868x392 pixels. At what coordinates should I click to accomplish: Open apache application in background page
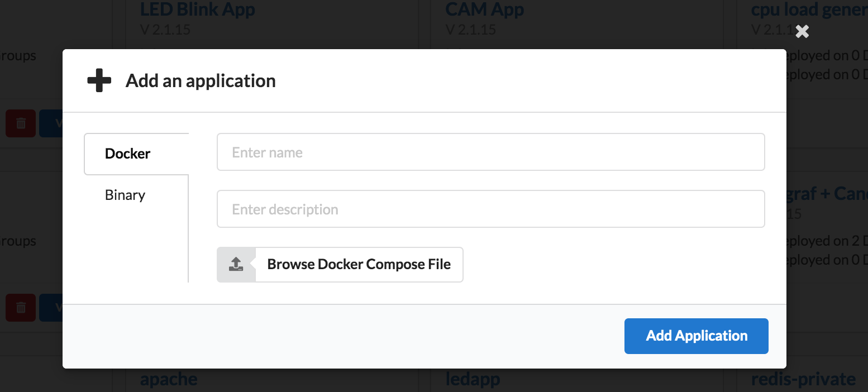tap(169, 379)
